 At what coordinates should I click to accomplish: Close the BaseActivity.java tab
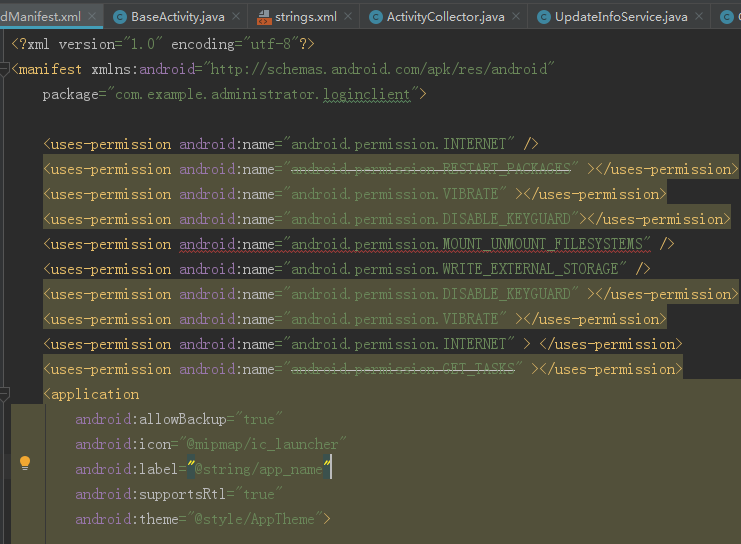point(236,17)
